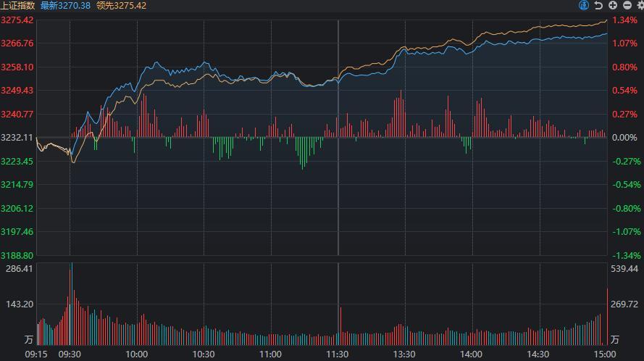Click the 11:30 time axis marker

tap(338, 354)
